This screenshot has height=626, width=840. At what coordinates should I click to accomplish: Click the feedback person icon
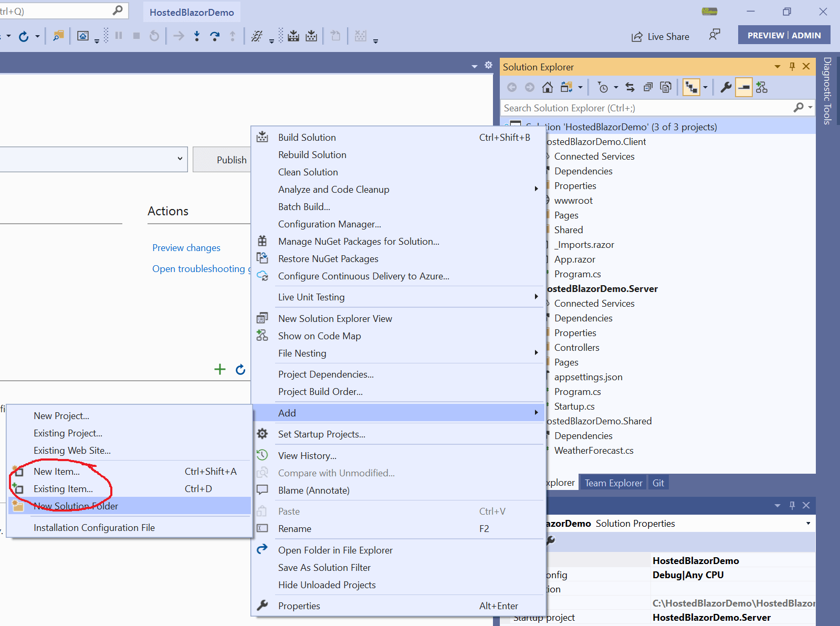pos(715,35)
